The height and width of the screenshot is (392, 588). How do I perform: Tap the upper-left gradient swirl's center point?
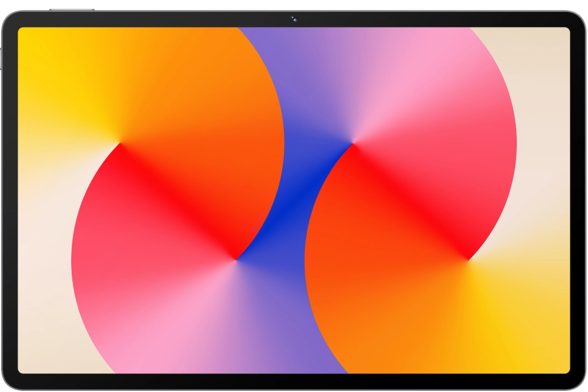pos(120,143)
